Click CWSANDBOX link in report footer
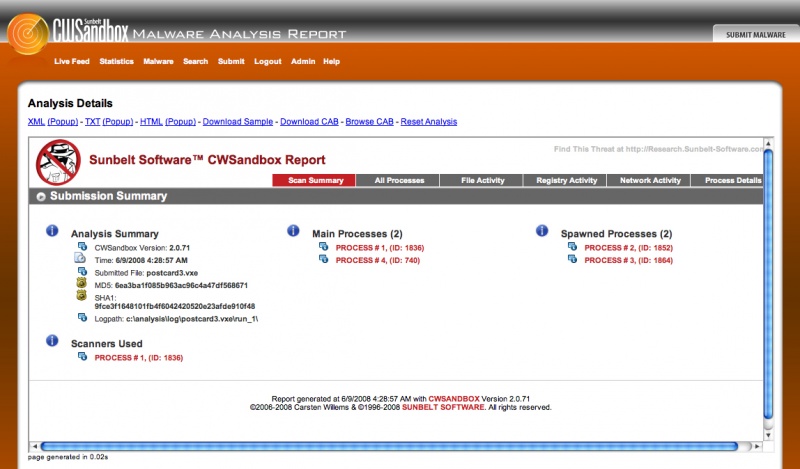The height and width of the screenshot is (469, 800). (454, 399)
